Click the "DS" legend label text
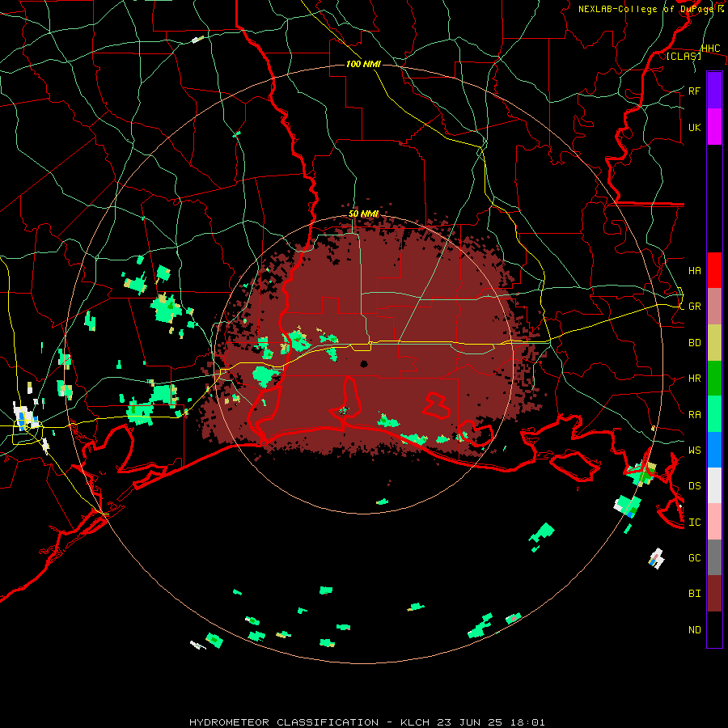 [694, 485]
